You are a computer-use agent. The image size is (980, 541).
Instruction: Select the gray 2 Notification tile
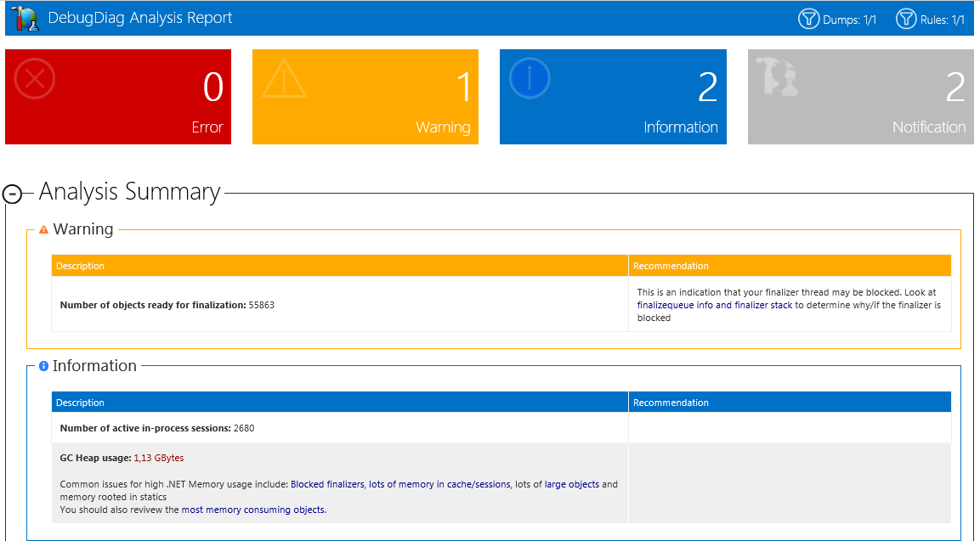(x=861, y=97)
